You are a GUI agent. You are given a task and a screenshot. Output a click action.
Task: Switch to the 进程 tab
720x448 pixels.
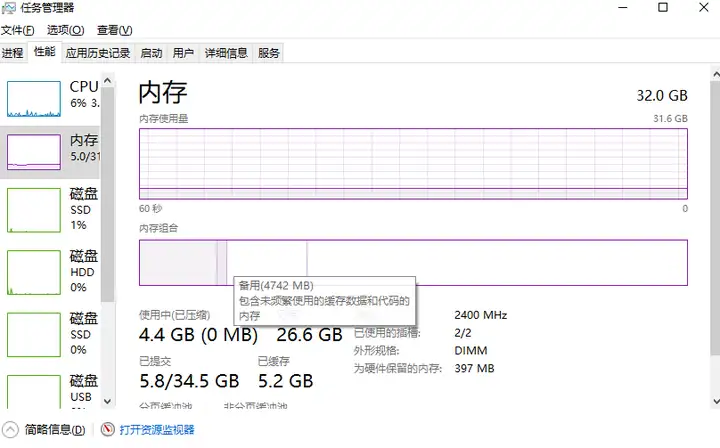12,53
